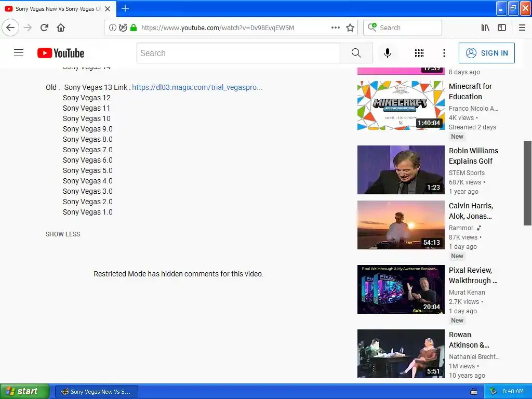
Task: Open Minecraft Education video thumbnail
Action: point(401,105)
